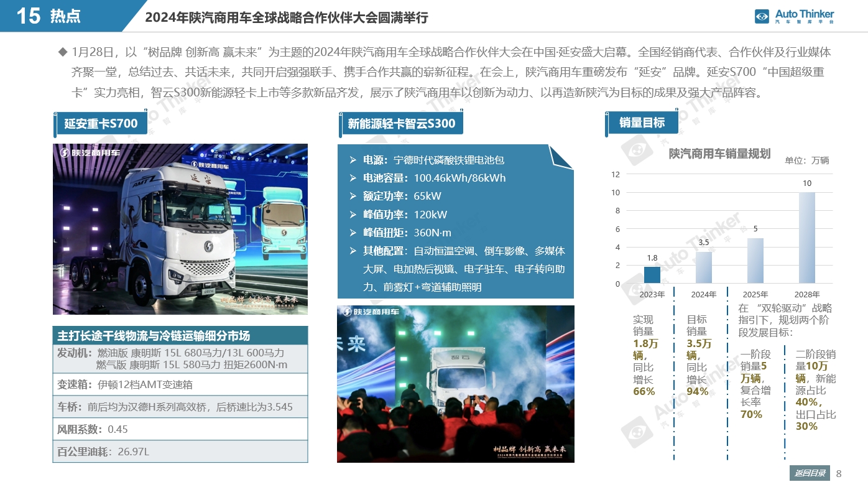This screenshot has width=868, height=487.
Task: Click the 一阶段销量5万辆 复合增长率70% text
Action: tap(756, 384)
